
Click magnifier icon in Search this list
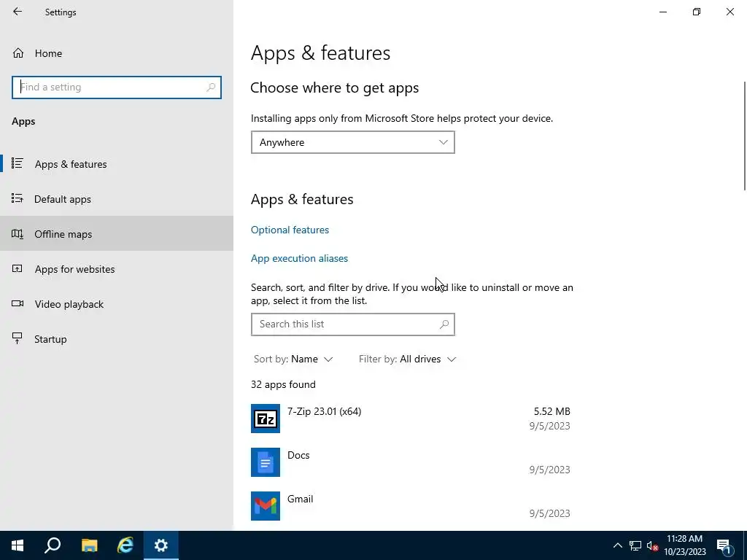444,324
